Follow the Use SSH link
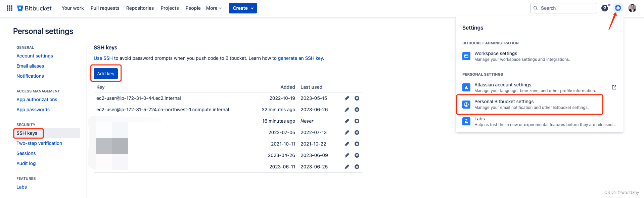644x198 pixels. (103, 58)
